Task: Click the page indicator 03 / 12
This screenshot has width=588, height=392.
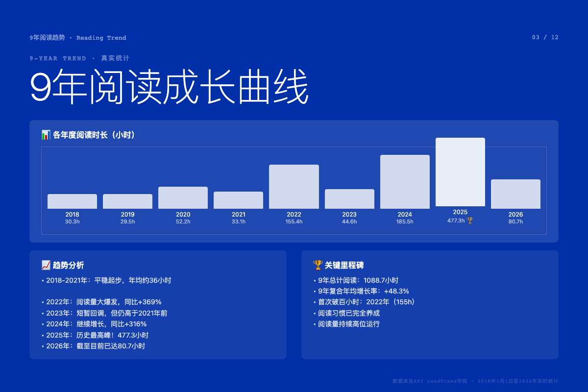Action: coord(545,37)
